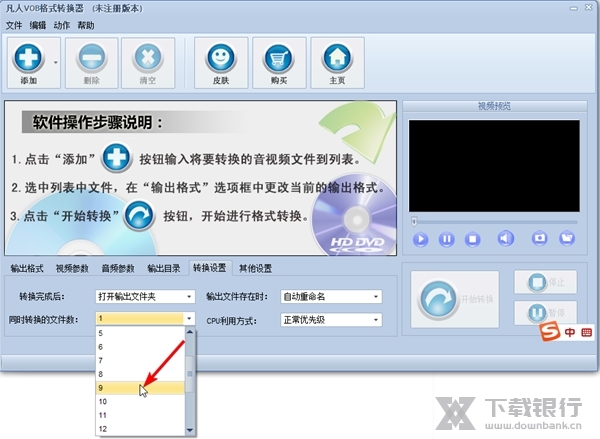Click the 暂停 (Pause) conversion button
This screenshot has width=600, height=439.
click(x=545, y=313)
